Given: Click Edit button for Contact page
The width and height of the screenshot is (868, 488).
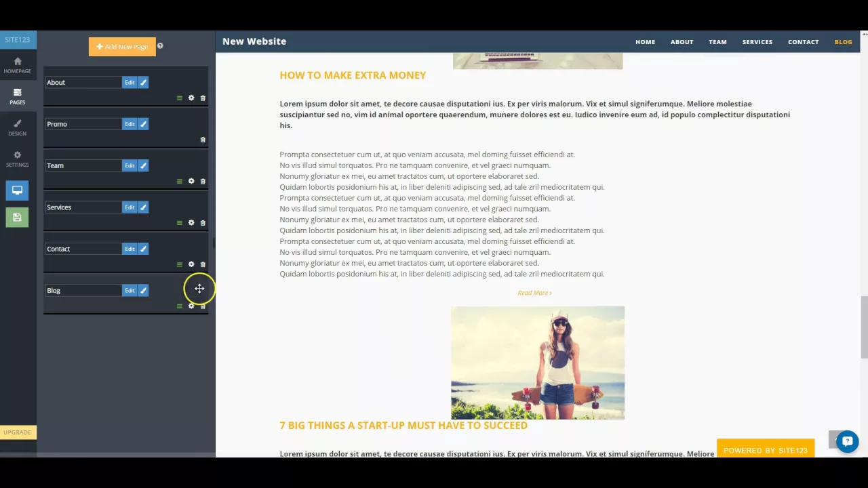Looking at the screenshot, I should click(130, 249).
